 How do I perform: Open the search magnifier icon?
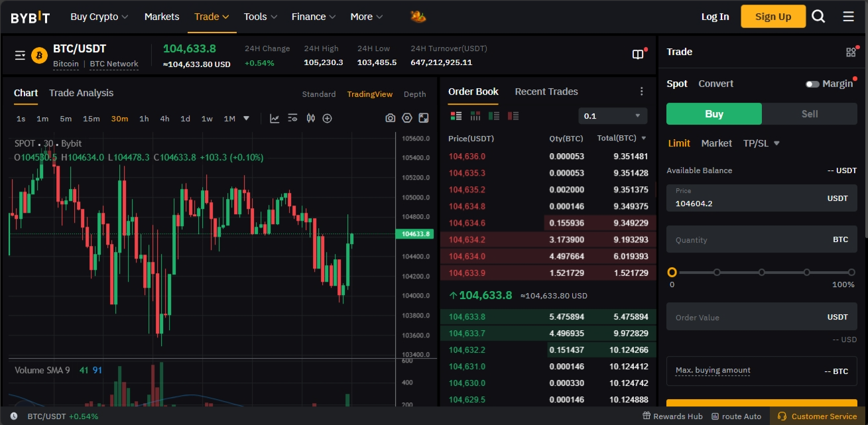pyautogui.click(x=818, y=17)
